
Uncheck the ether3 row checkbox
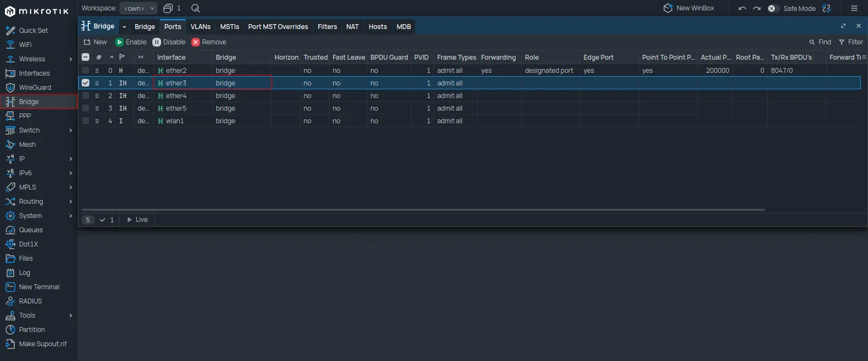click(85, 83)
